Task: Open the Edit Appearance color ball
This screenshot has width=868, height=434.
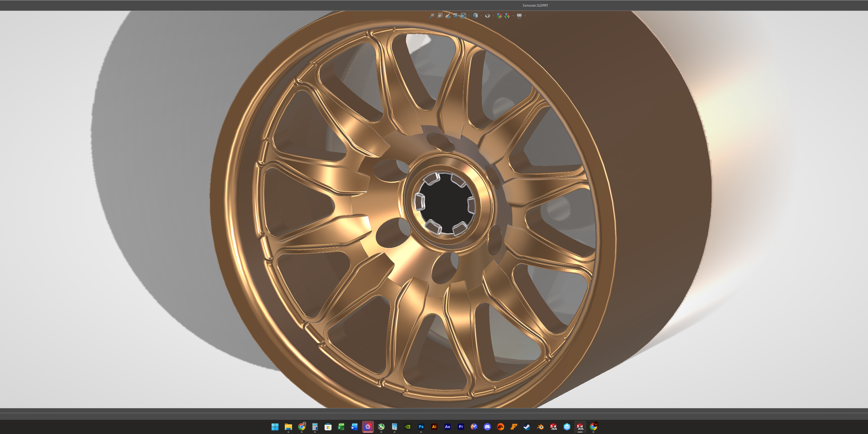Action: (499, 16)
